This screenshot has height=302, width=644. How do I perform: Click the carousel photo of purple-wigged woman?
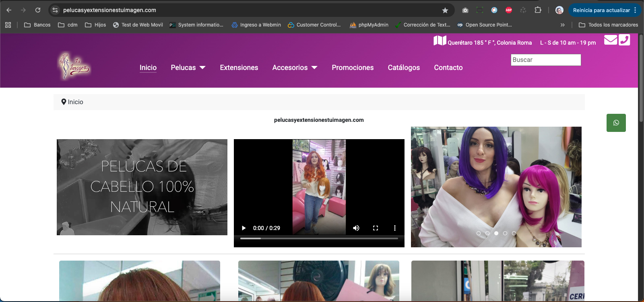pyautogui.click(x=496, y=187)
